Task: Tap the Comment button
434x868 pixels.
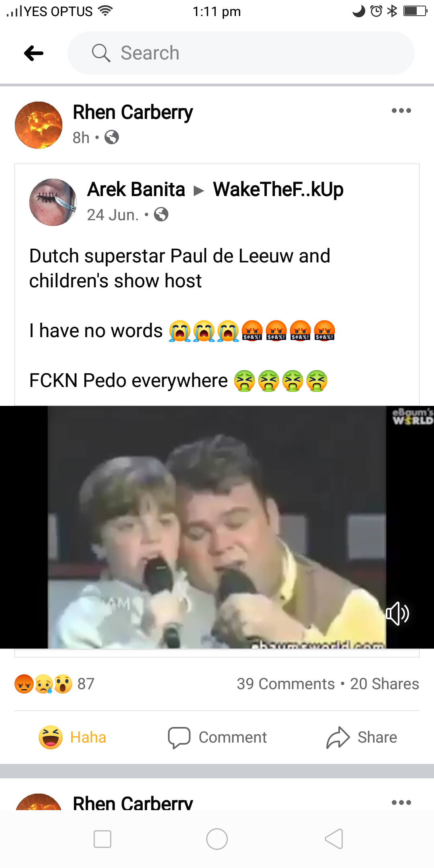Action: [217, 737]
